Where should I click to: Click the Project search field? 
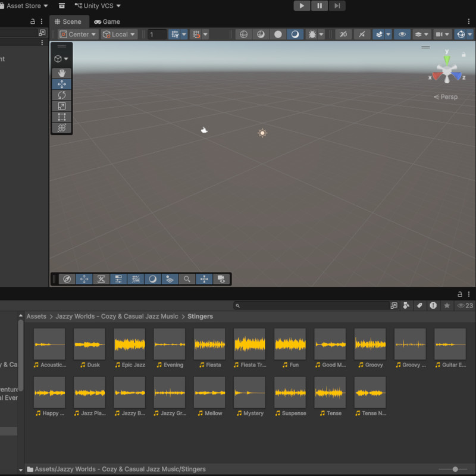[312, 305]
